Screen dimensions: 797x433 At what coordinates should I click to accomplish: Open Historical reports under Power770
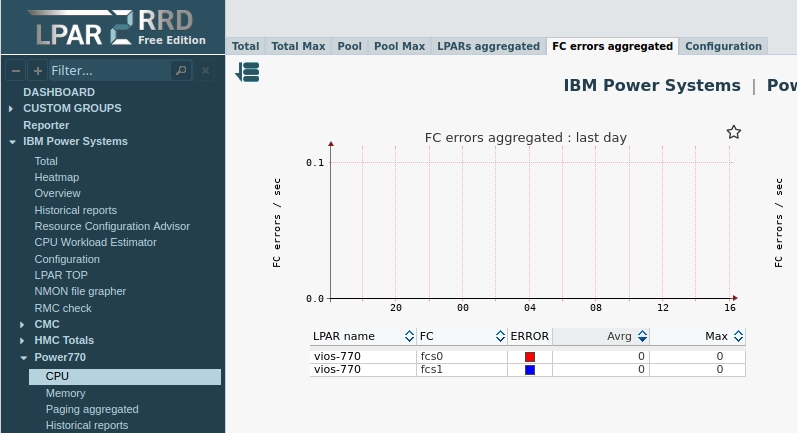pos(87,425)
